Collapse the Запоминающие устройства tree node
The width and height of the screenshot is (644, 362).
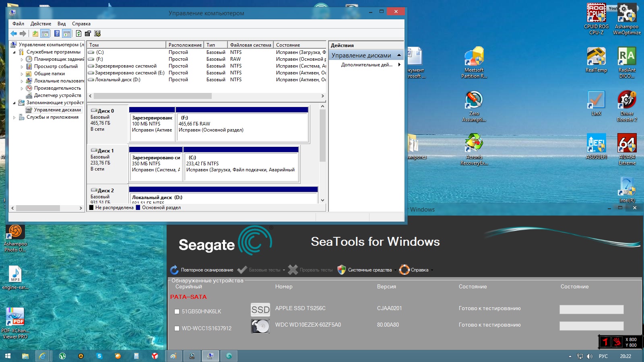14,103
